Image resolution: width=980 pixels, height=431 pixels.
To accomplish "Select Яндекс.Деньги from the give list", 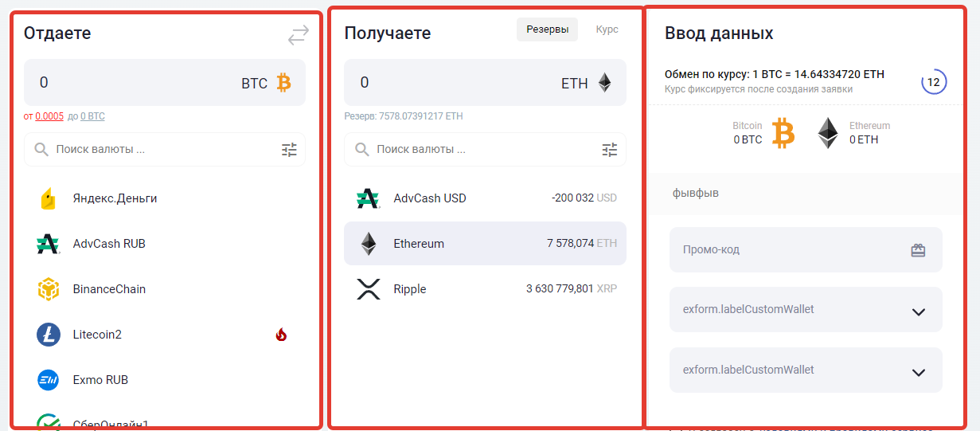I will click(x=165, y=198).
